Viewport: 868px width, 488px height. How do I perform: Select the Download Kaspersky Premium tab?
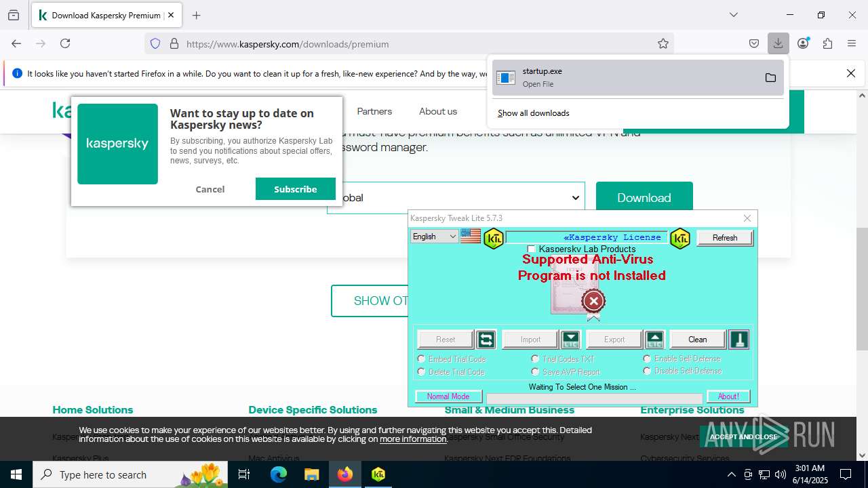pyautogui.click(x=106, y=15)
